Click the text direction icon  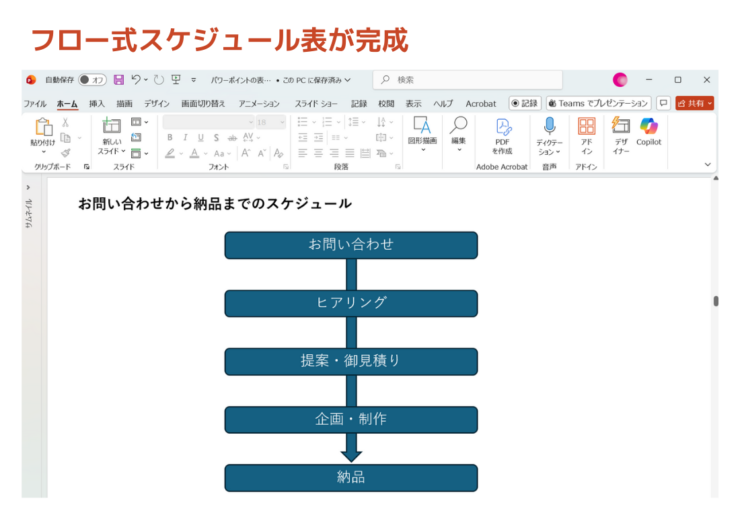tap(381, 122)
